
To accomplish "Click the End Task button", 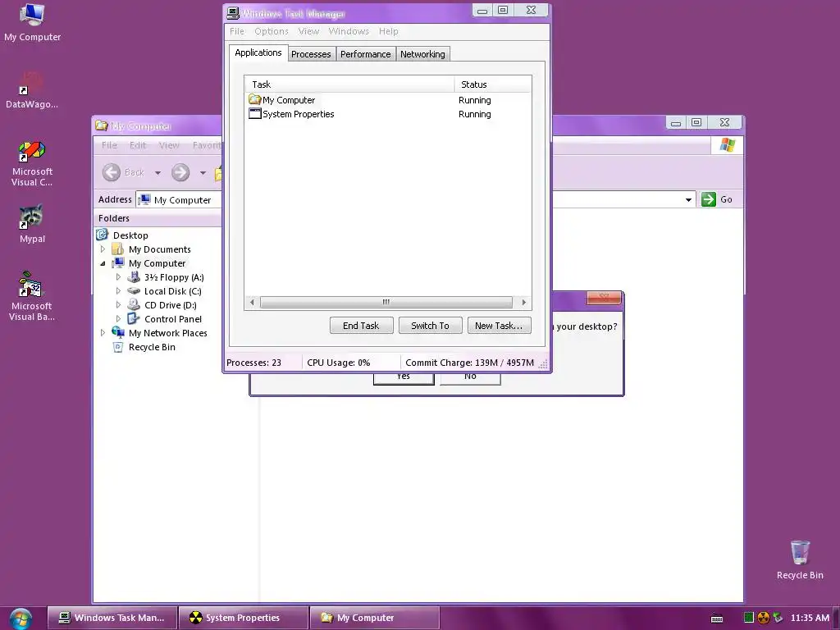I will click(x=362, y=325).
